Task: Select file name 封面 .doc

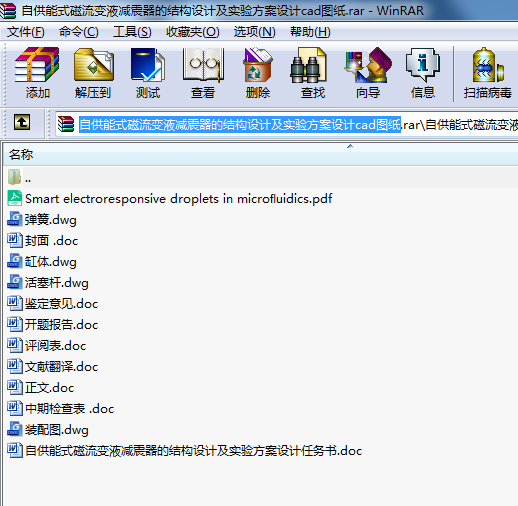Action: (x=52, y=241)
